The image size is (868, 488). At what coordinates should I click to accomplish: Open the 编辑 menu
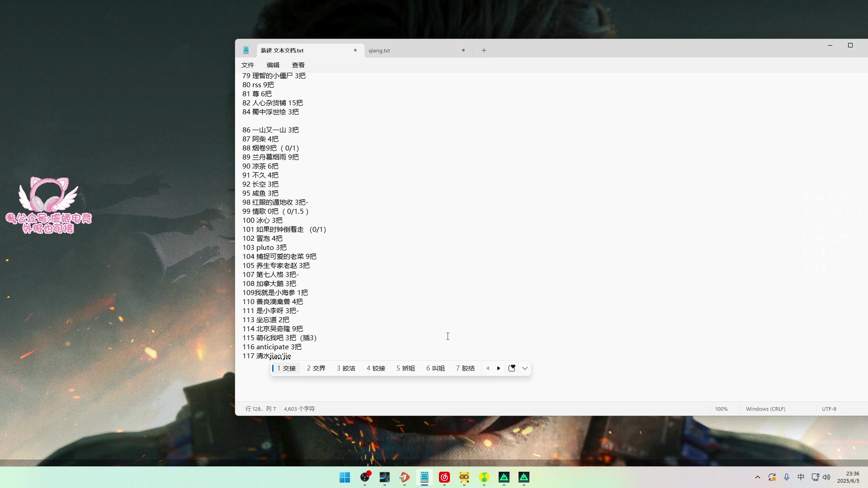click(x=273, y=65)
